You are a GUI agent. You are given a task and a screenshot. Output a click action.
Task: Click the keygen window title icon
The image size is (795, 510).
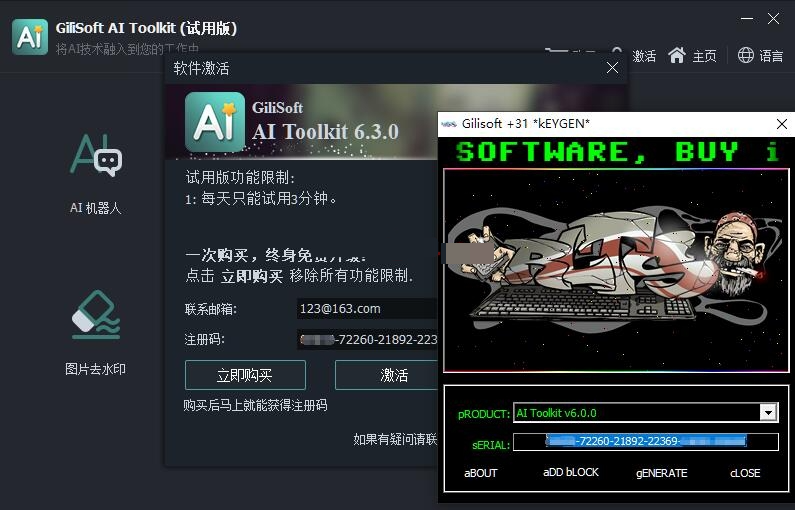449,124
